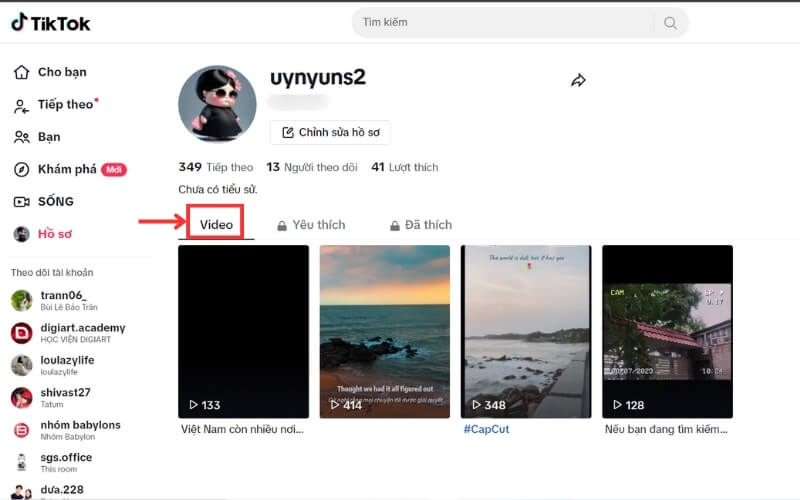Open followed account digiart.academy
The image size is (800, 500).
pos(68,333)
